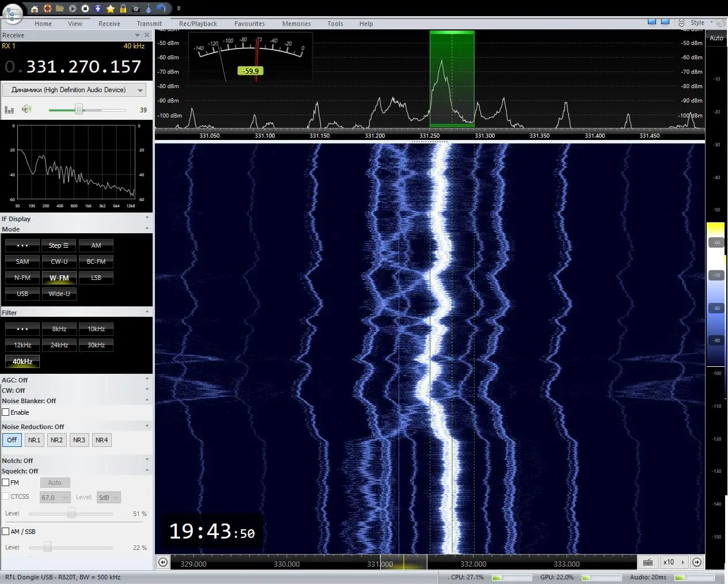Check the AM / SSB squelch checkbox
Viewport: 728px width, 584px height.
6,532
